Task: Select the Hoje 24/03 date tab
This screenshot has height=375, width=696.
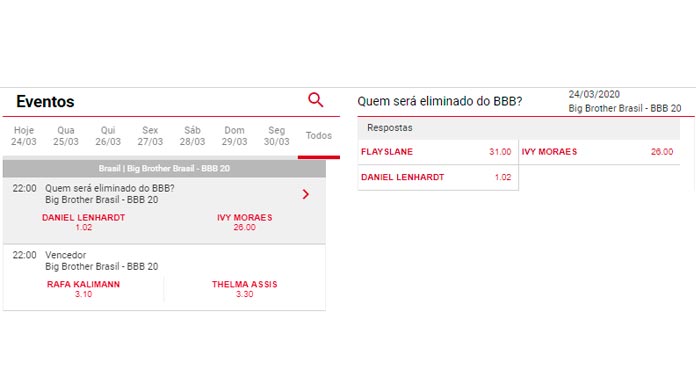Action: [x=24, y=136]
